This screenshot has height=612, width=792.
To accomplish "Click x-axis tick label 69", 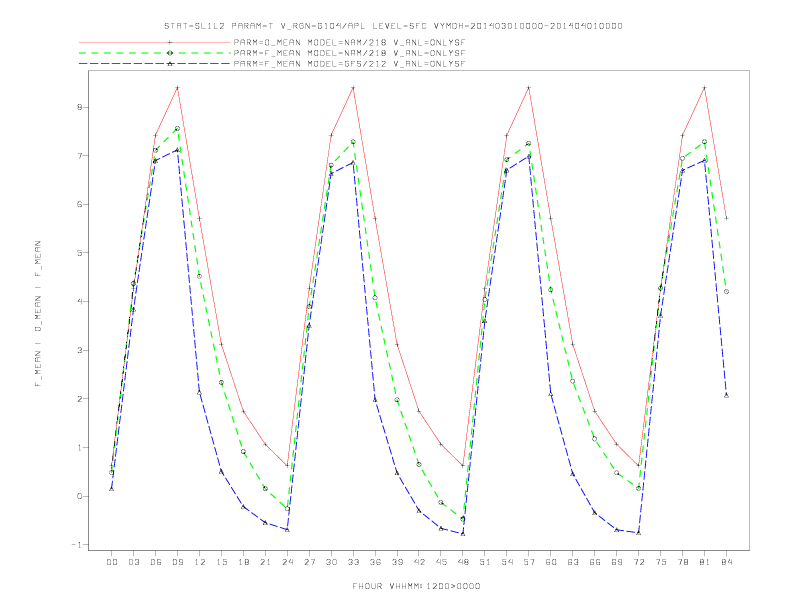I will click(617, 562).
